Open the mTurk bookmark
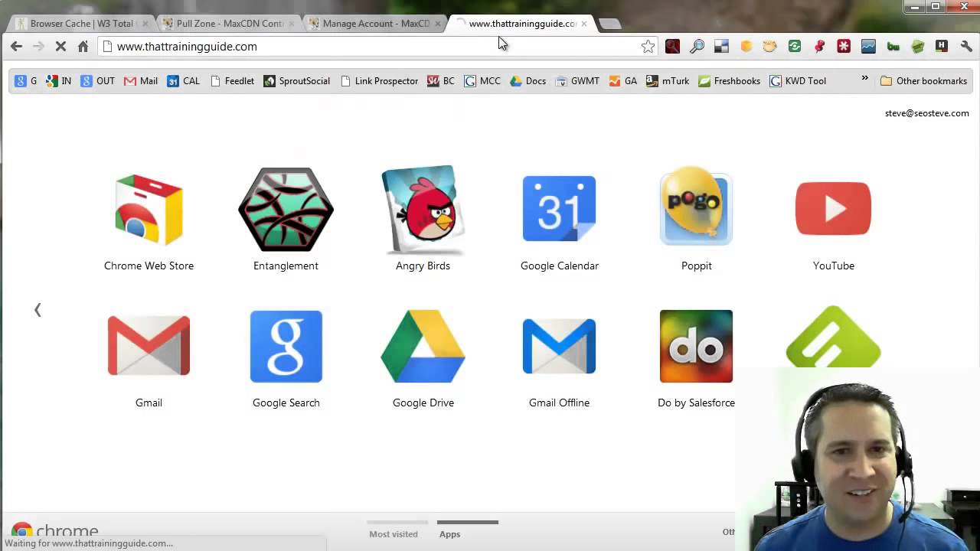Image resolution: width=980 pixels, height=551 pixels. click(x=667, y=81)
